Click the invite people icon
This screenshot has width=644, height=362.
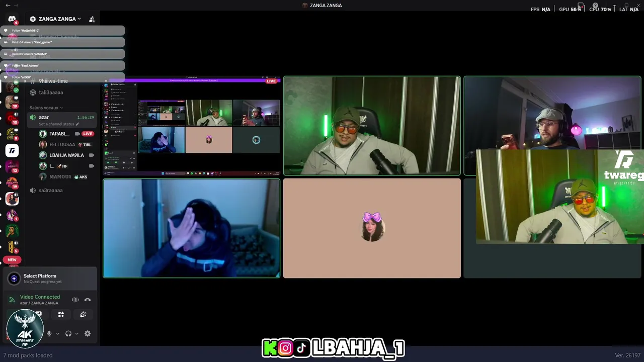[x=92, y=19]
